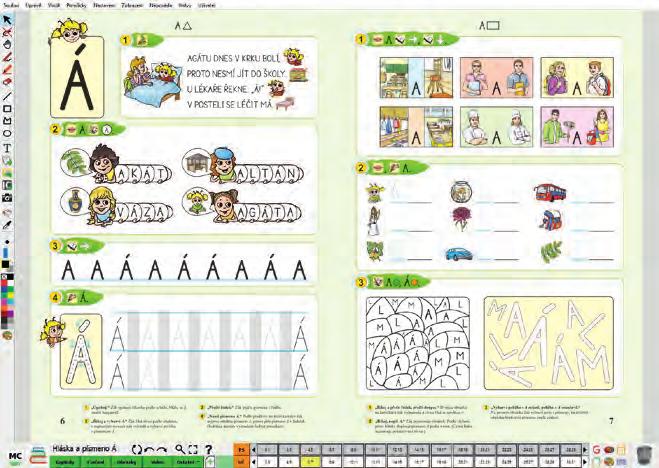The image size is (659, 468).
Task: Click the trash bin icon
Action: (x=643, y=455)
